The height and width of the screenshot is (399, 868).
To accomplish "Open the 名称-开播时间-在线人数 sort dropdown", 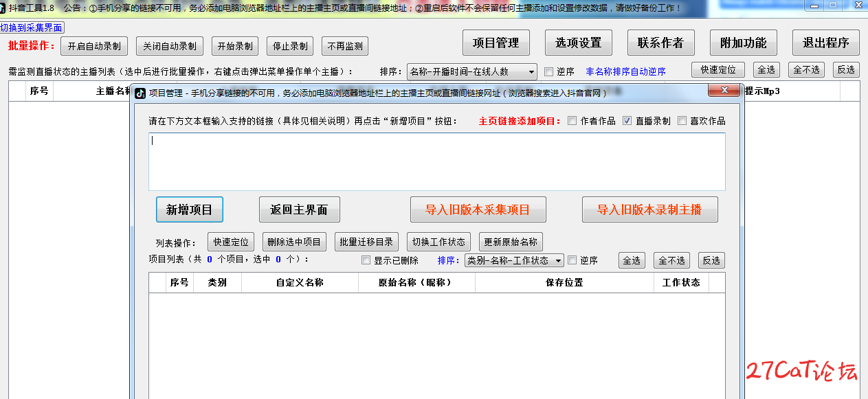I will 472,71.
